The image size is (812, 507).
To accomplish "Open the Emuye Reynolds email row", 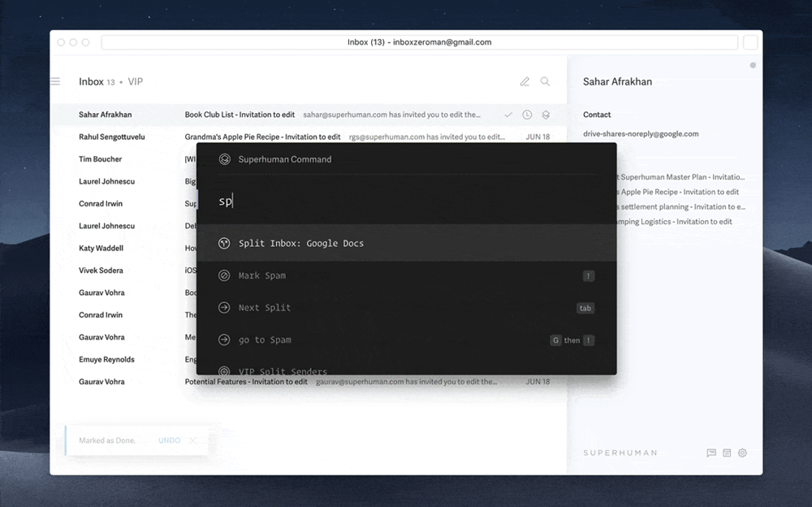I will 123,360.
